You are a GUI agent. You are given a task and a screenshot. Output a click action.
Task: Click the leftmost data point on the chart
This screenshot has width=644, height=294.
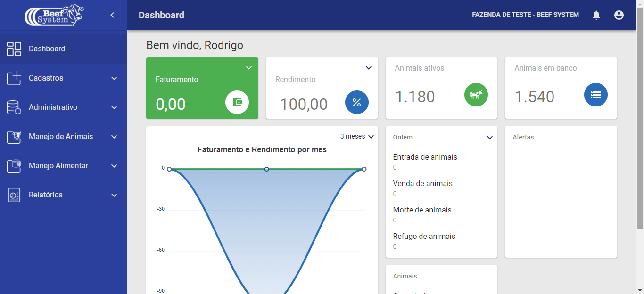point(169,169)
